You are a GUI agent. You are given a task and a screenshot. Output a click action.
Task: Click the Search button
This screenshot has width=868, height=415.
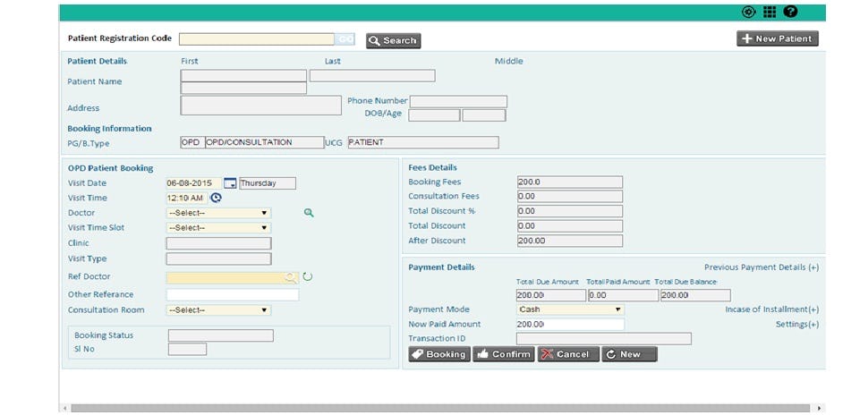point(394,40)
